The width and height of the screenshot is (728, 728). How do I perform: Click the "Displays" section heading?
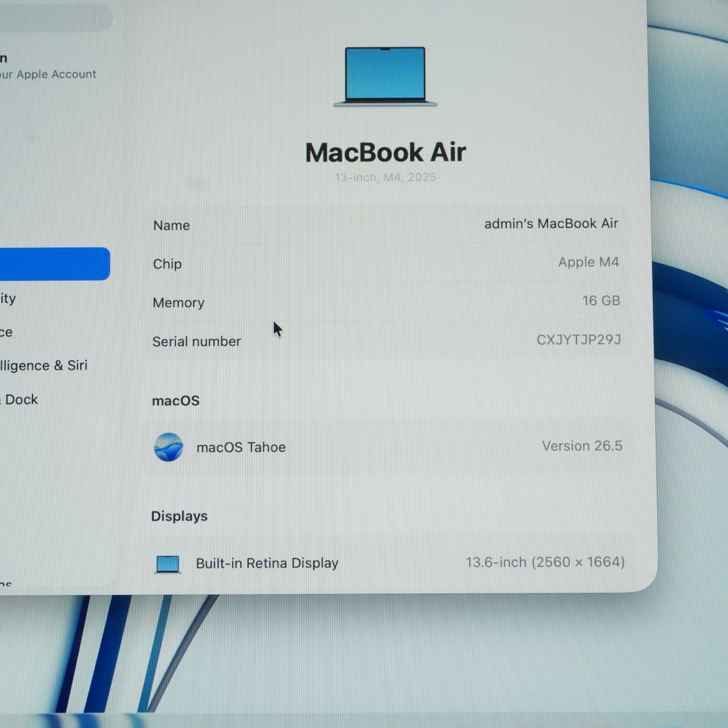(x=179, y=516)
